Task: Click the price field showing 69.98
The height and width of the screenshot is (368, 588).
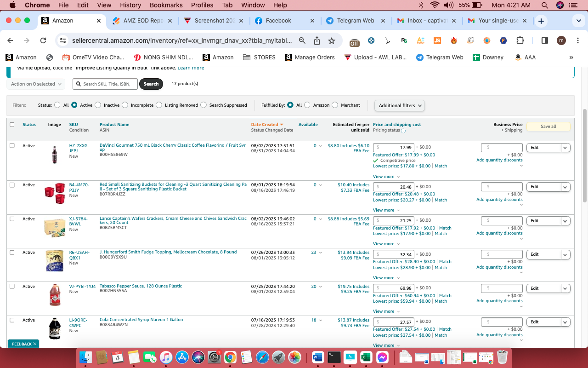Action: click(394, 288)
